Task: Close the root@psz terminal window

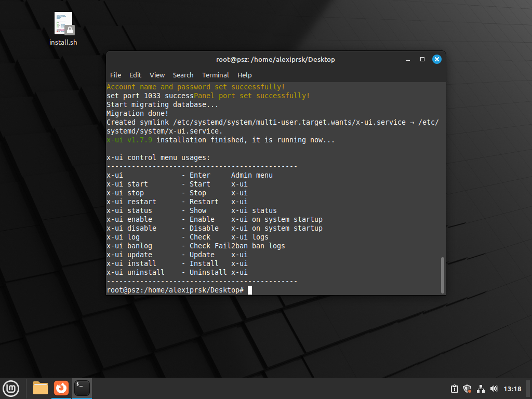Action: point(437,59)
